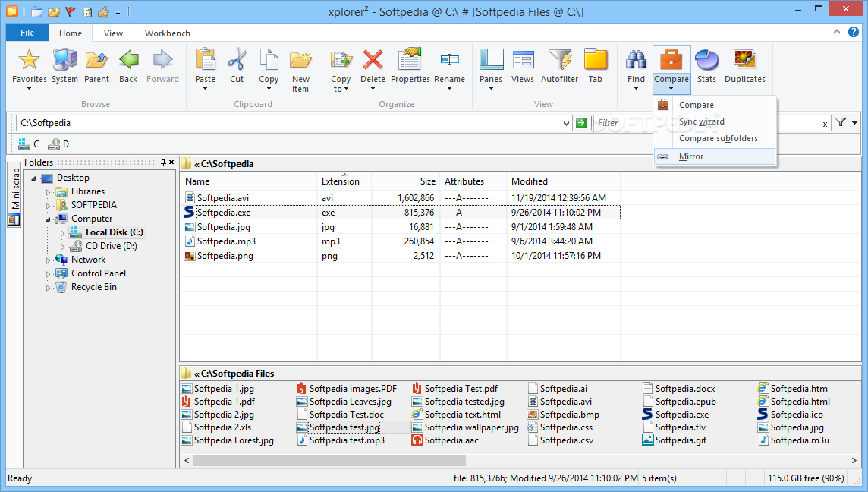Navigate Back with green arrow
The height and width of the screenshot is (492, 868).
[128, 67]
